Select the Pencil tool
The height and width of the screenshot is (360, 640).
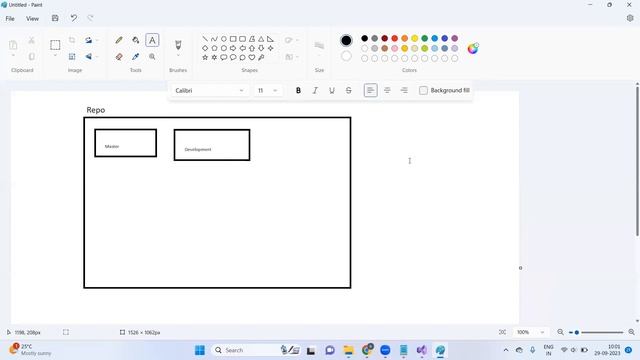pos(119,40)
